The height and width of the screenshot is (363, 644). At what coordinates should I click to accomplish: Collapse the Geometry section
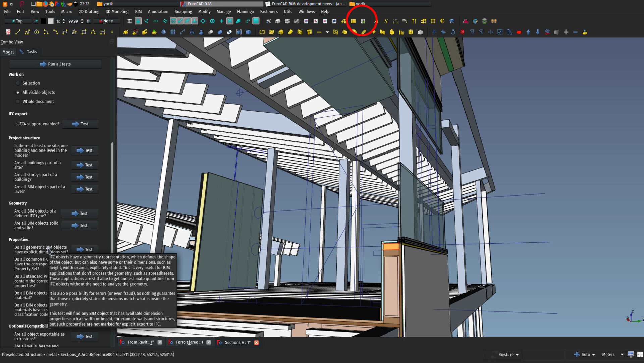pyautogui.click(x=18, y=203)
